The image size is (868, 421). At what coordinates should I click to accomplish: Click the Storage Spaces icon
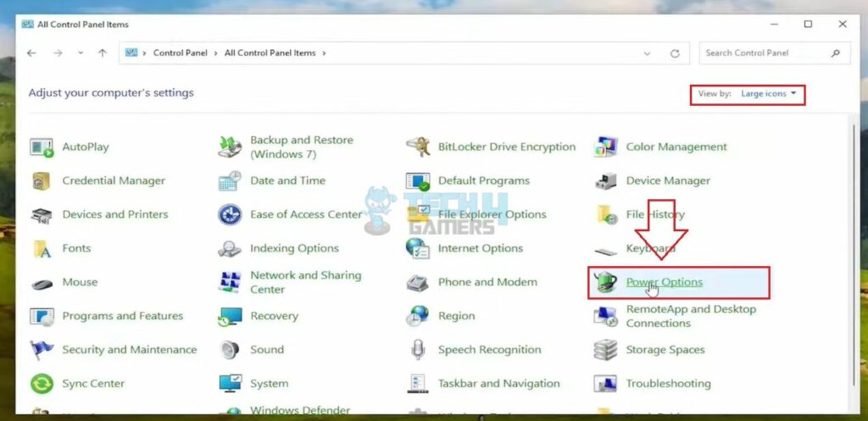(x=605, y=350)
